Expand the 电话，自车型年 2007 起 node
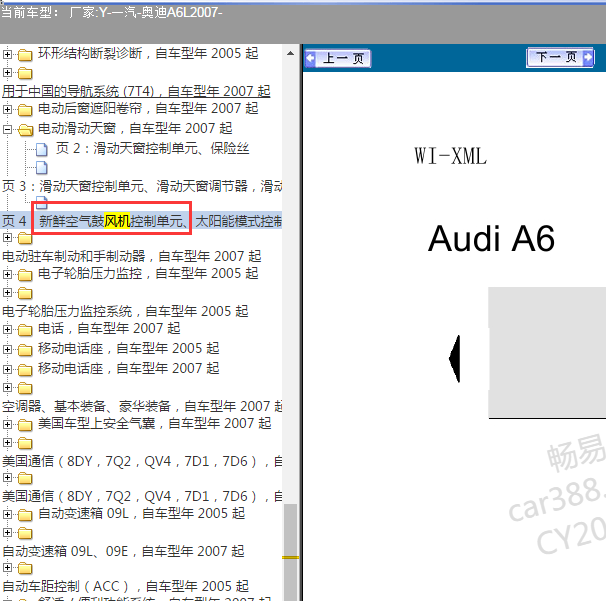This screenshot has width=606, height=601. coord(7,329)
